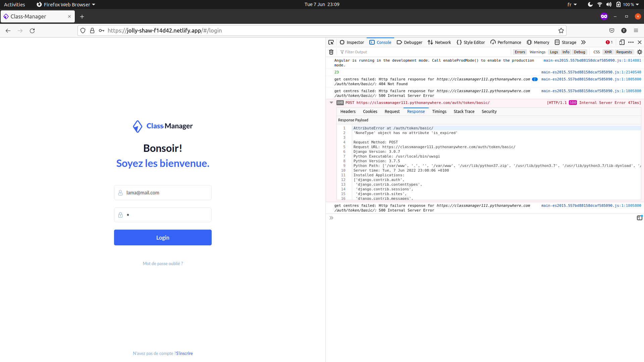This screenshot has height=362, width=644.
Task: Clear the console output with trash icon
Action: pyautogui.click(x=331, y=52)
